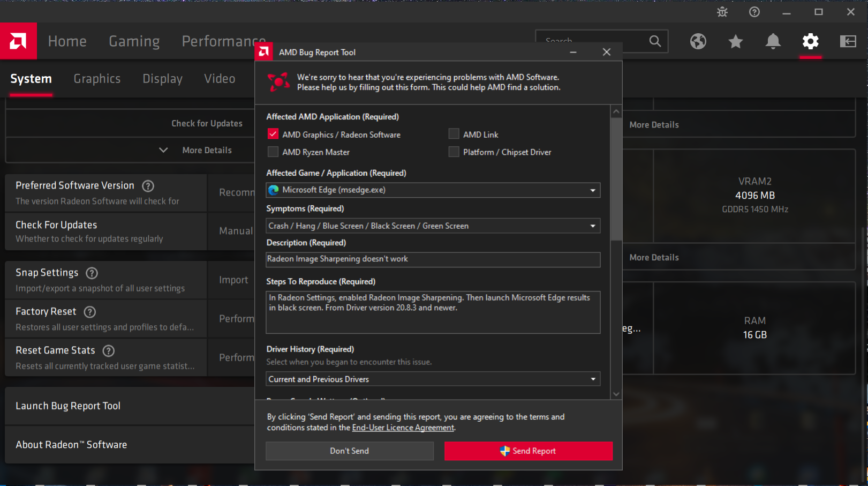
Task: Uncheck AMD Graphics / Radeon Software
Action: [x=273, y=134]
